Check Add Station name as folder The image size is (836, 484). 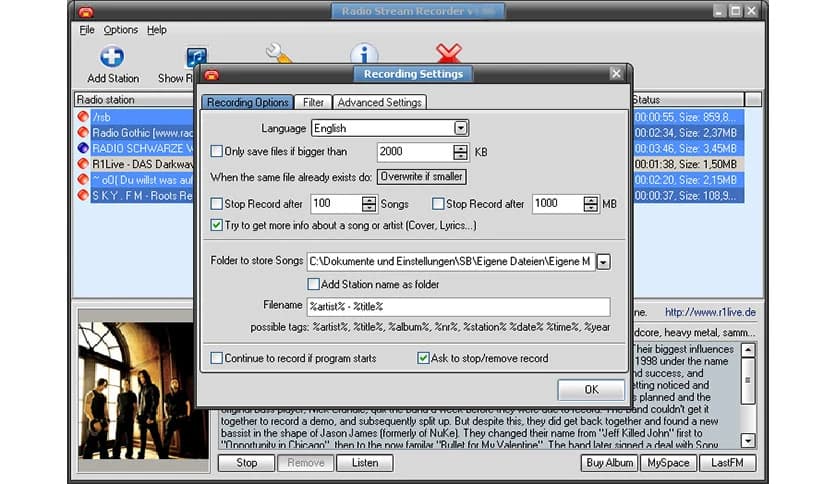click(x=314, y=284)
